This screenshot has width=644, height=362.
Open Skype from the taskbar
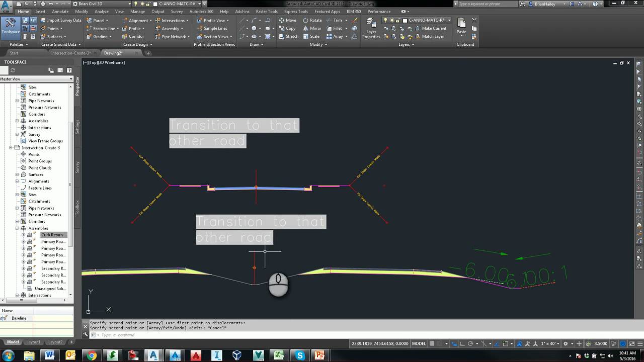pyautogui.click(x=300, y=355)
